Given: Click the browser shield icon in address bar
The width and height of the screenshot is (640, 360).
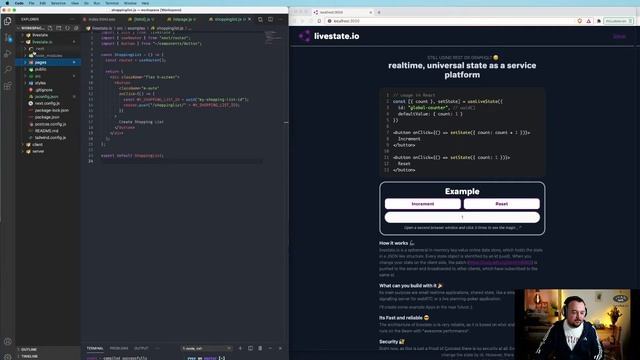Looking at the screenshot, I should 580,21.
